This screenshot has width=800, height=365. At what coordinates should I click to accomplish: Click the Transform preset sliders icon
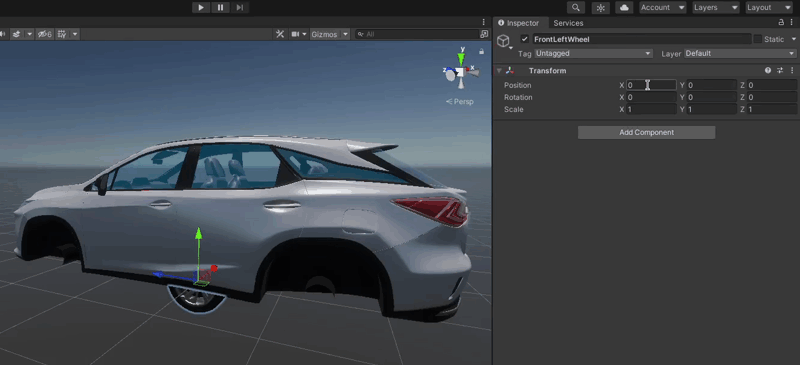780,70
